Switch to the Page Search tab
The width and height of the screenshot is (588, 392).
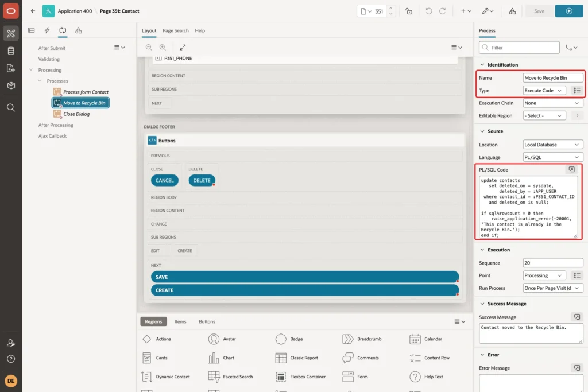click(x=176, y=31)
